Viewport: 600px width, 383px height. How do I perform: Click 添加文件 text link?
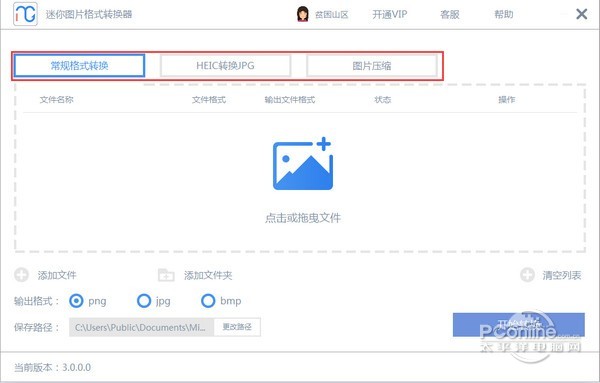click(57, 275)
